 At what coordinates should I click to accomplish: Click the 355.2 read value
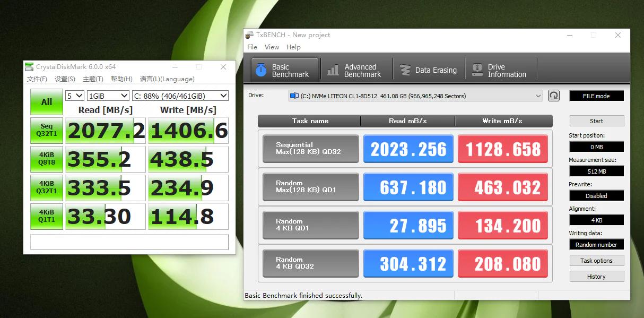tap(105, 159)
